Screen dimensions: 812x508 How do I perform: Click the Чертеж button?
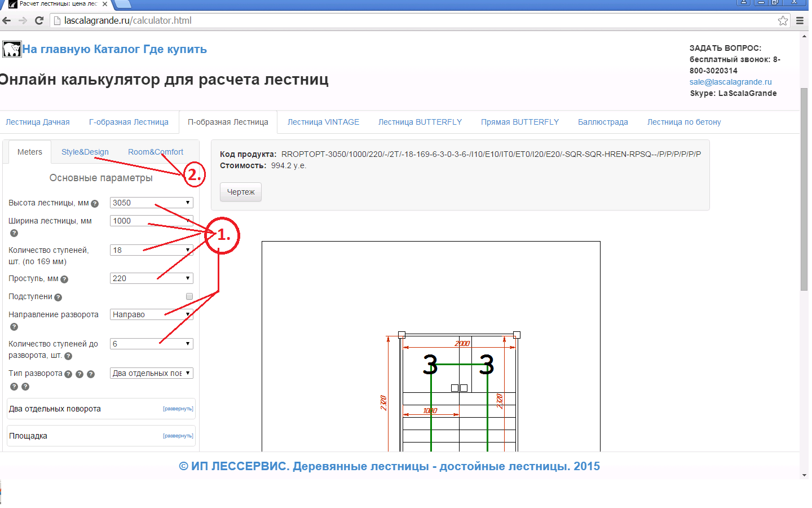click(x=241, y=192)
